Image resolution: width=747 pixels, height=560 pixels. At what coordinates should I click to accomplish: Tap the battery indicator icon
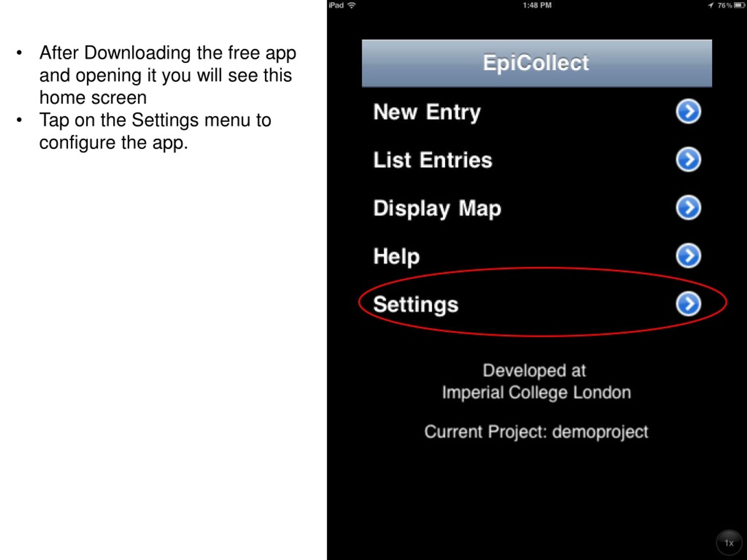click(x=739, y=6)
